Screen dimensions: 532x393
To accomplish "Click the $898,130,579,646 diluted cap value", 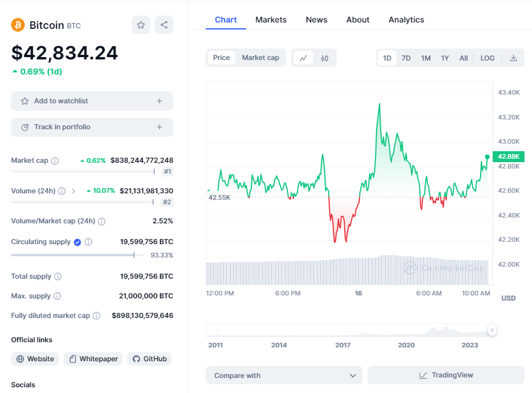I will (x=143, y=316).
